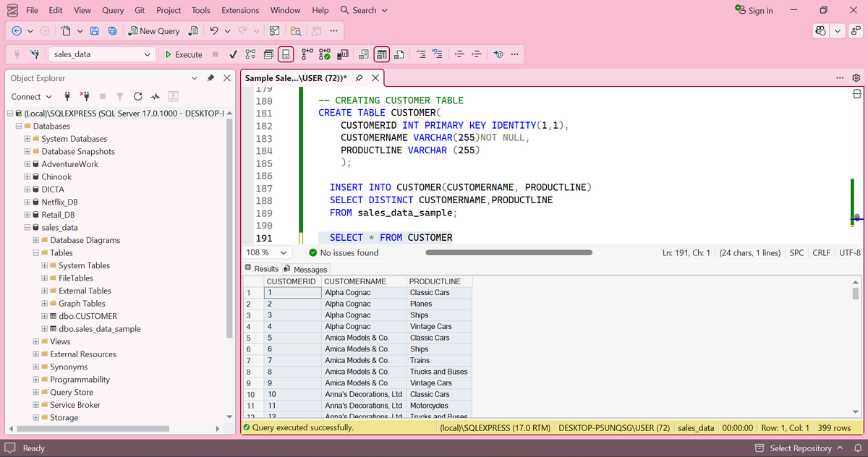Click the editor horizontal scrollbar thumb
The image size is (868, 457).
pos(509,252)
